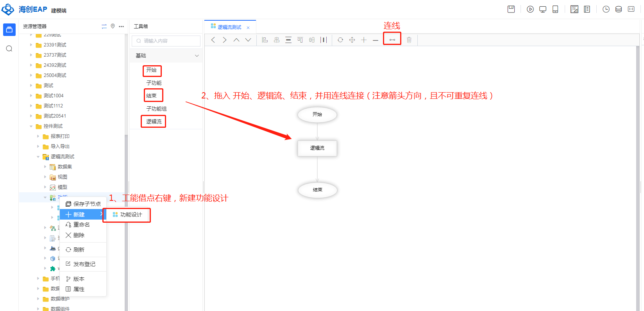Click the trash delete icon in canvas toolbar
The height and width of the screenshot is (311, 644).
(409, 40)
